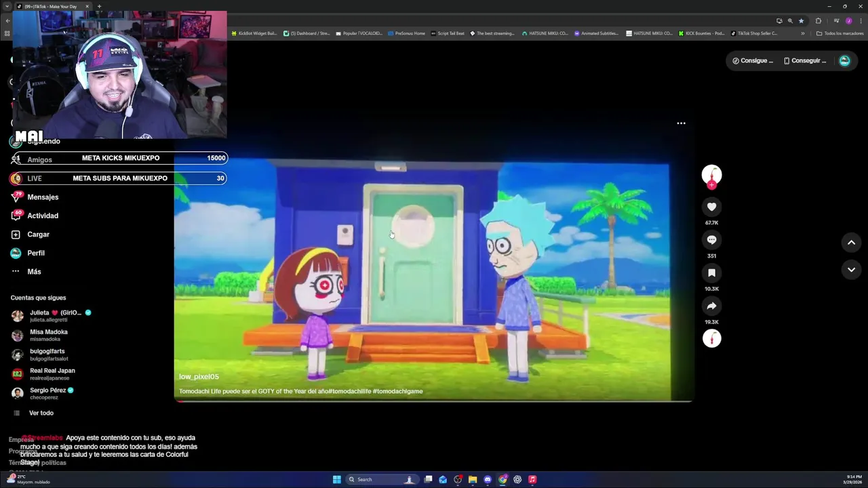Open the Script Tail Beat bookmark
Image resolution: width=868 pixels, height=488 pixels.
coord(448,33)
